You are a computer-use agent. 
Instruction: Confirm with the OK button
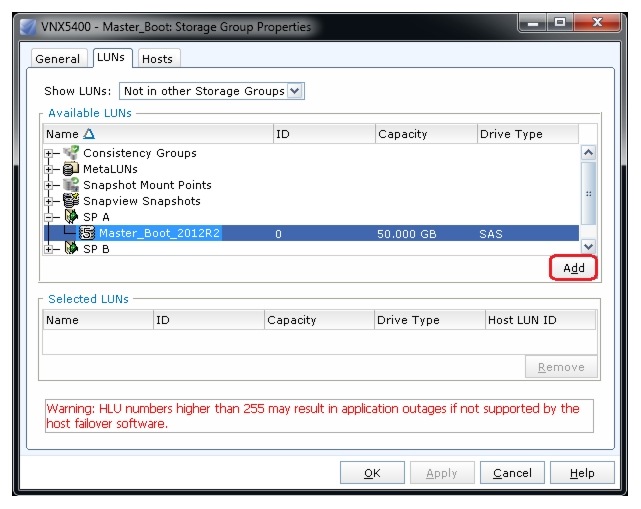pos(372,473)
